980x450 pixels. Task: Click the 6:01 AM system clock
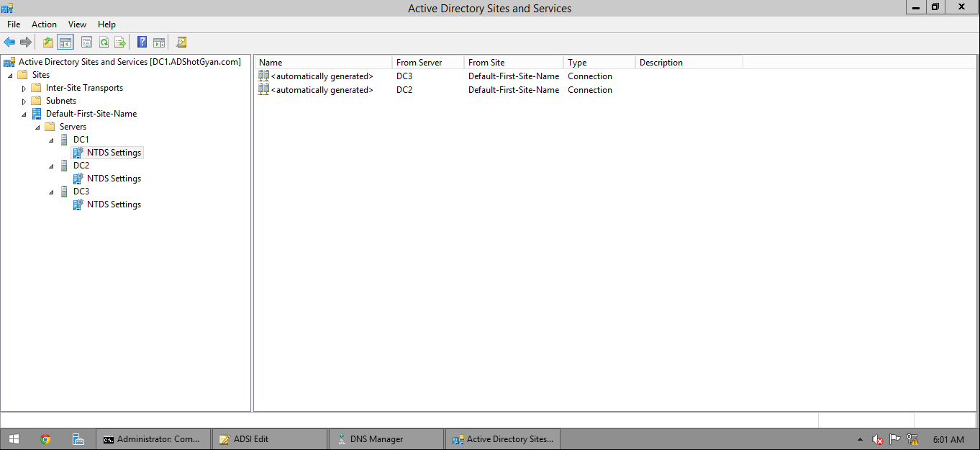click(x=948, y=439)
